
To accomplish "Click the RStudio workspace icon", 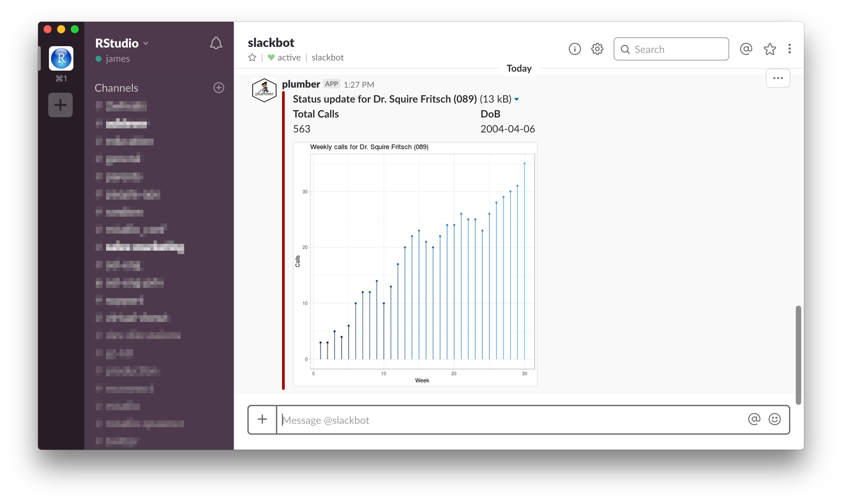I will 60,58.
